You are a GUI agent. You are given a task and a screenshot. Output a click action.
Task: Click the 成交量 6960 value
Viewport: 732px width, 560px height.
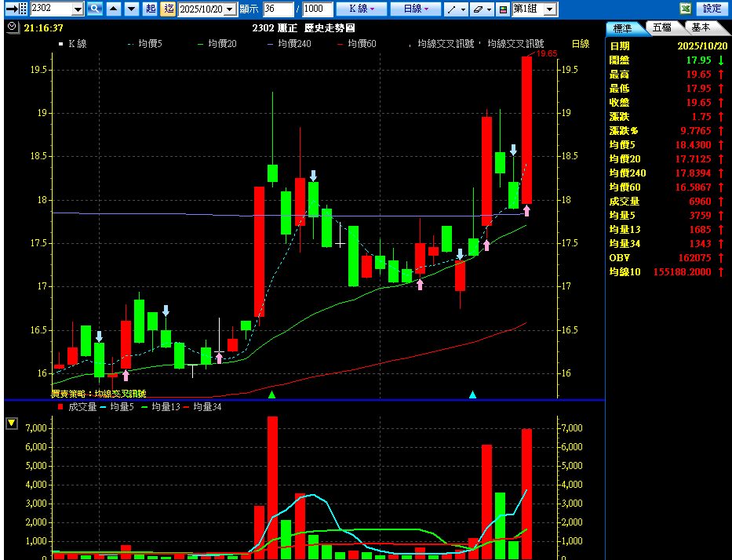click(701, 202)
